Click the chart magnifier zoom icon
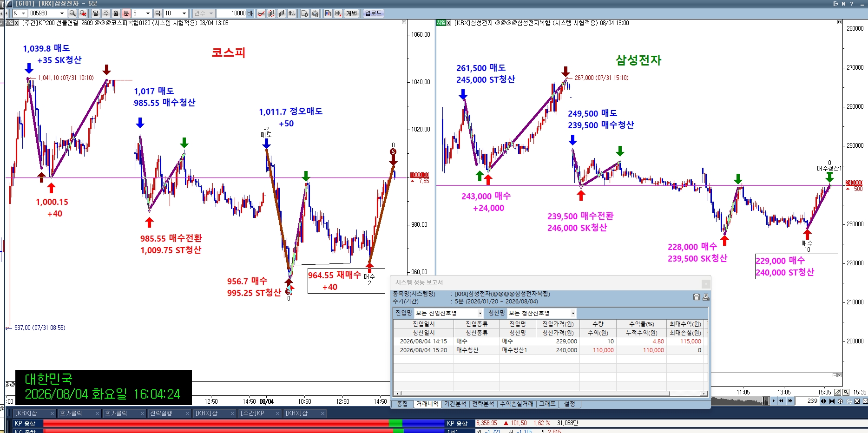This screenshot has height=433, width=868. [846, 392]
